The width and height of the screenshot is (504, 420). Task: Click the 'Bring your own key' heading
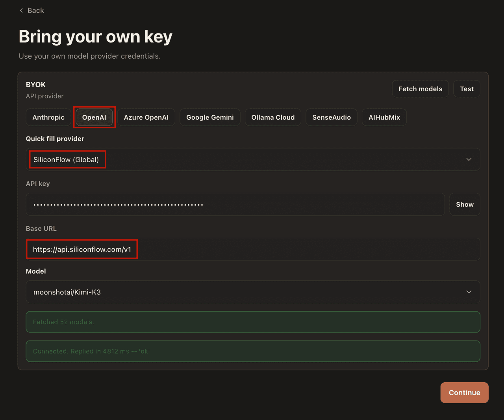coord(96,37)
